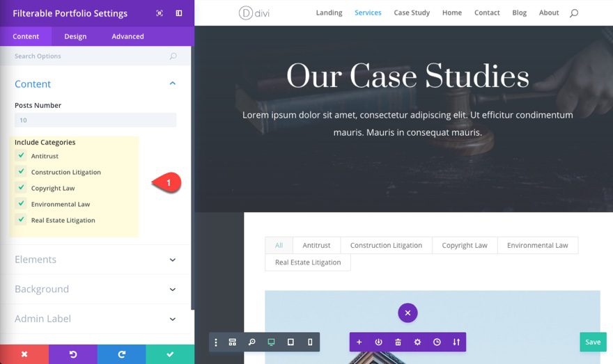The width and height of the screenshot is (613, 364).
Task: Uncheck the Antitrust category checkbox
Action: tap(21, 155)
